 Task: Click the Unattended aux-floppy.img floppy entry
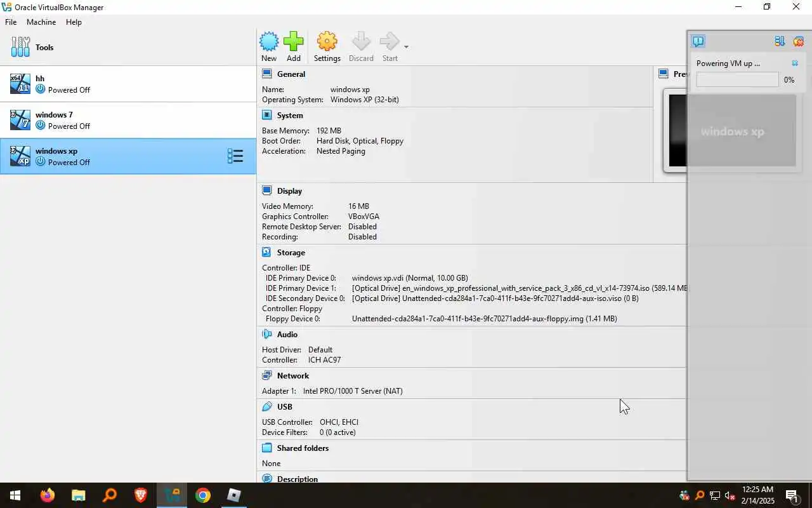click(x=484, y=319)
